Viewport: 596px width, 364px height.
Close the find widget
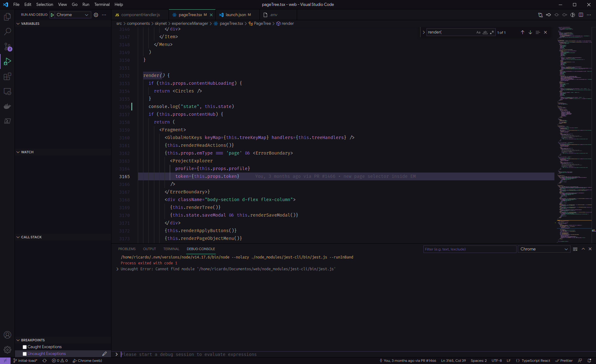(545, 32)
